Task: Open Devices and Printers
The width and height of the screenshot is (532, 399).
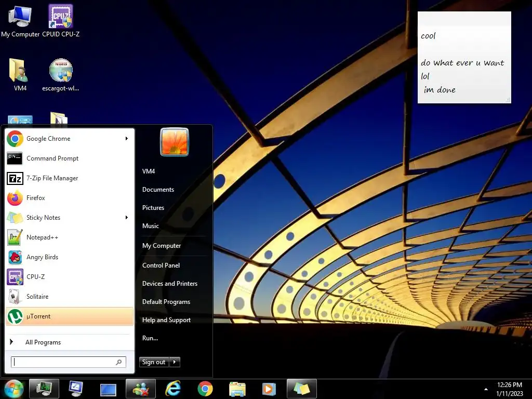Action: point(170,284)
